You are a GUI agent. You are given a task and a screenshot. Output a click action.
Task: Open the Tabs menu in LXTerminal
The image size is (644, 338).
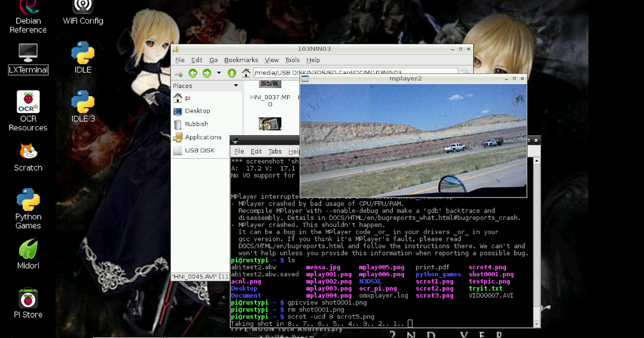coord(275,151)
